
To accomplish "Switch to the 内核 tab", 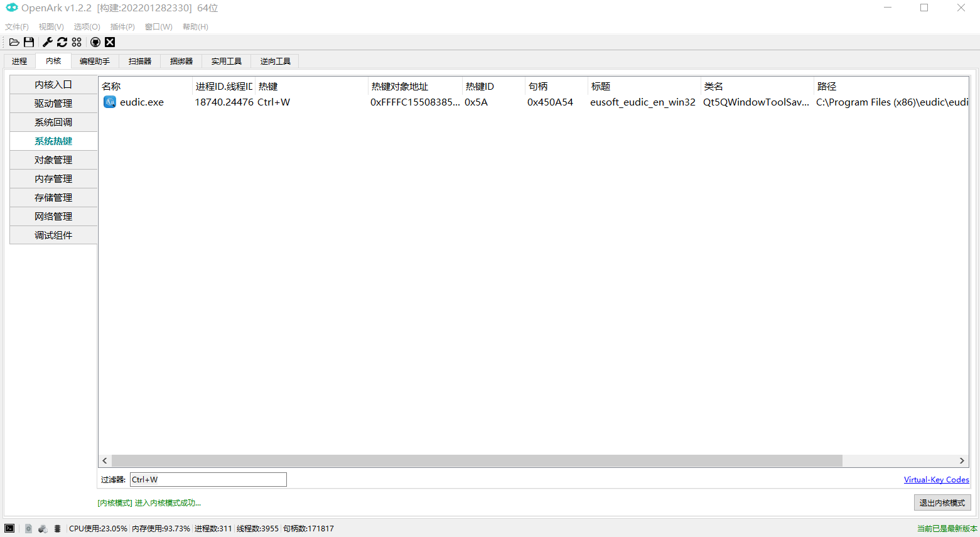I will tap(53, 61).
